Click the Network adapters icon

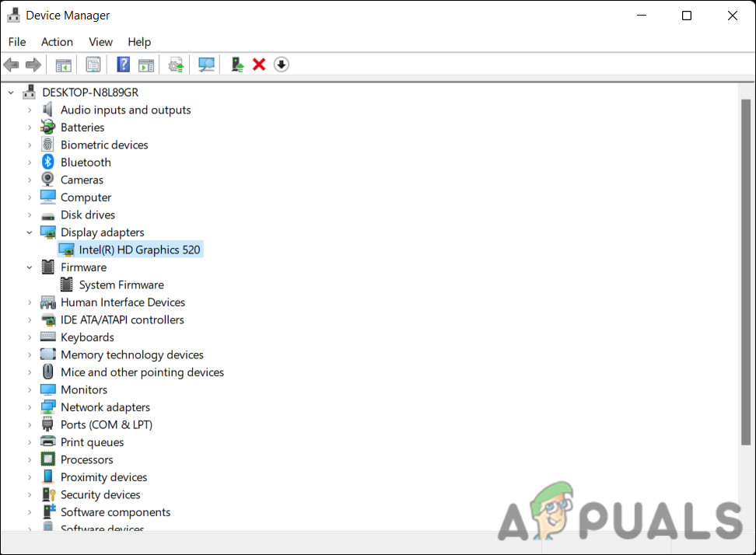47,407
